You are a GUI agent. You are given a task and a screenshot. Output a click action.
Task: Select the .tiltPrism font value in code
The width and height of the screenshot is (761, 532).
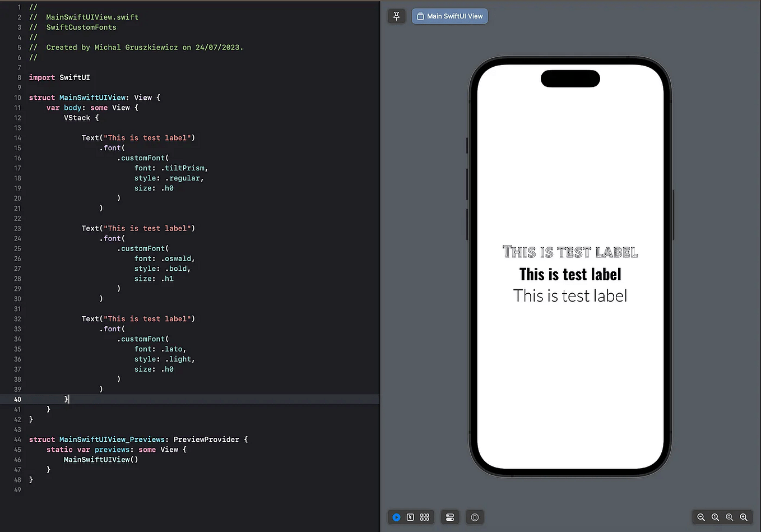point(184,168)
